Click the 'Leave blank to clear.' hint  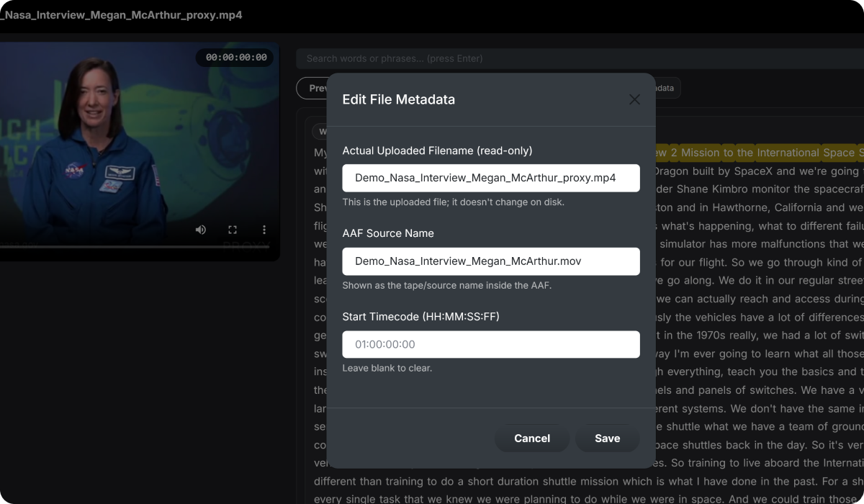click(x=387, y=368)
